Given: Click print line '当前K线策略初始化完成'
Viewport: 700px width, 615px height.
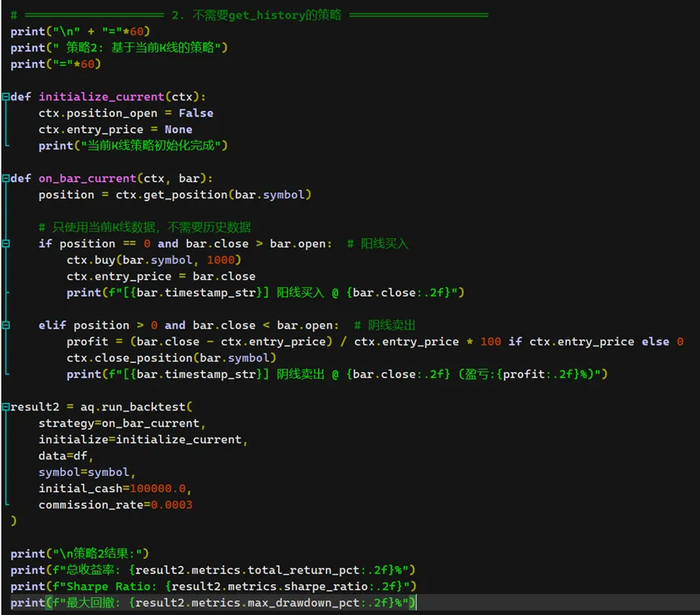Looking at the screenshot, I should pos(133,146).
